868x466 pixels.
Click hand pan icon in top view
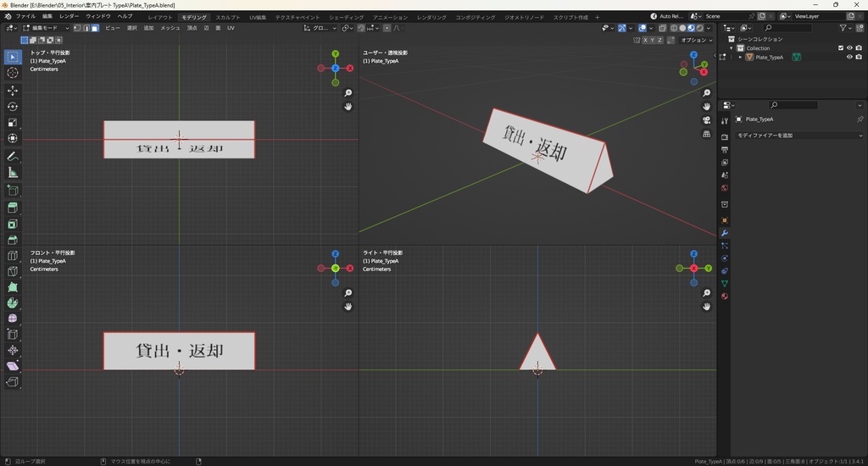point(348,107)
